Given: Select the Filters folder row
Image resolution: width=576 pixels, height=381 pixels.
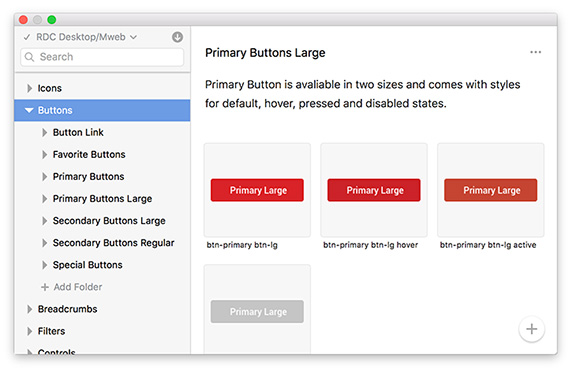Looking at the screenshot, I should [x=102, y=331].
